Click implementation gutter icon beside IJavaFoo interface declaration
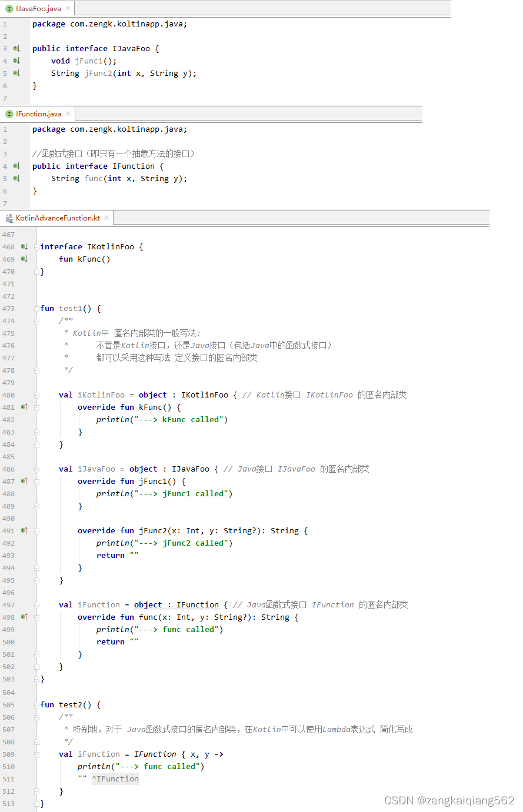The width and height of the screenshot is (523, 812). point(16,48)
